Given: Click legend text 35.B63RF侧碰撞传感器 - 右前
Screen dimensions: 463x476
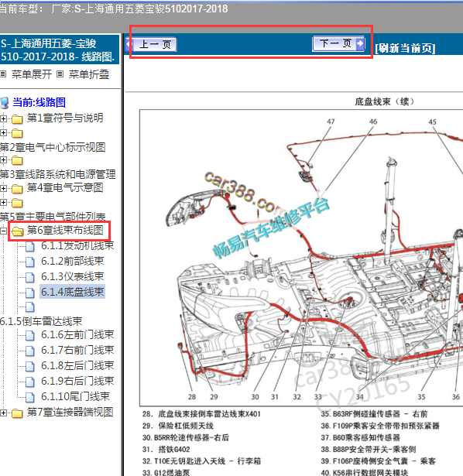Looking at the screenshot, I should (374, 414).
